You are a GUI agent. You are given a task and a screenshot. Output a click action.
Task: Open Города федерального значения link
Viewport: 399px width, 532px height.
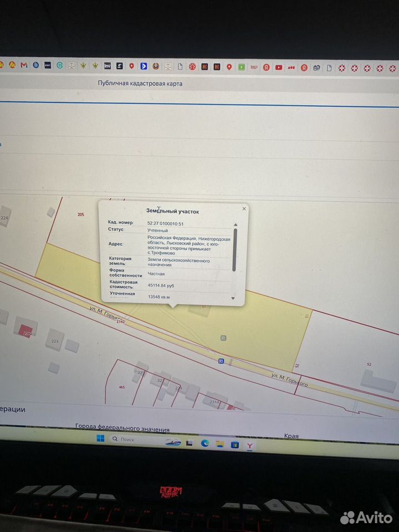click(x=122, y=427)
